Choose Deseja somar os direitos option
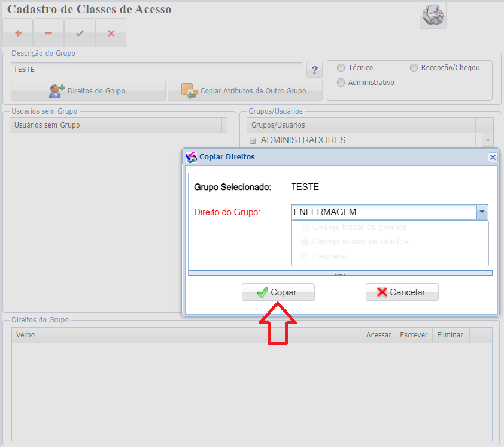The width and height of the screenshot is (504, 447). (x=305, y=242)
